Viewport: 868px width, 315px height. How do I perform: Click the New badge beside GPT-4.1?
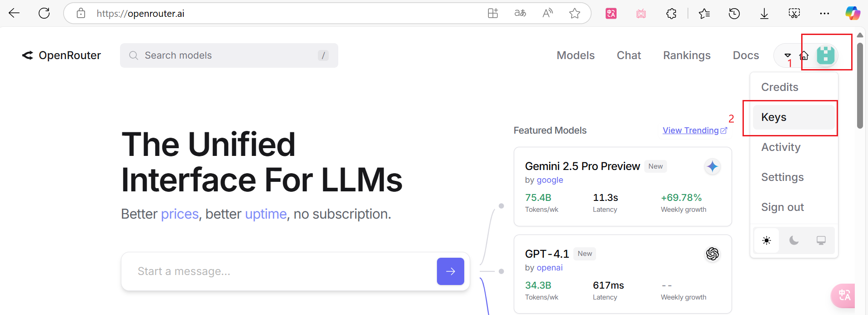tap(585, 254)
